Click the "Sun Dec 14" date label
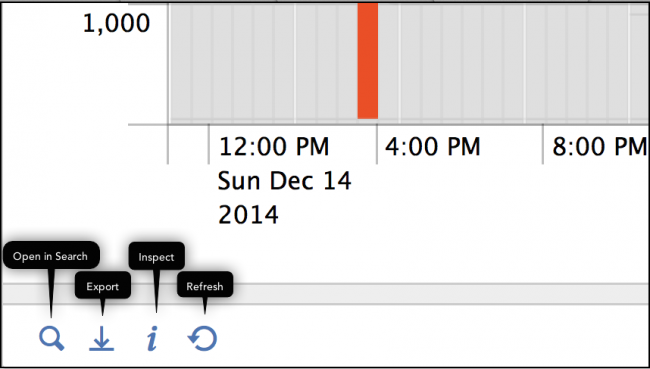Screen dimensions: 650x369 coord(284,181)
